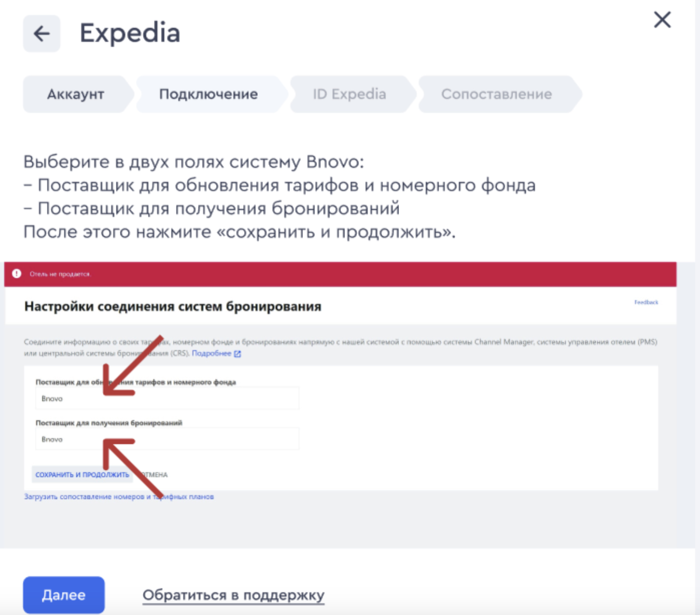
Task: Close the Expedia setup dialog
Action: [x=662, y=20]
